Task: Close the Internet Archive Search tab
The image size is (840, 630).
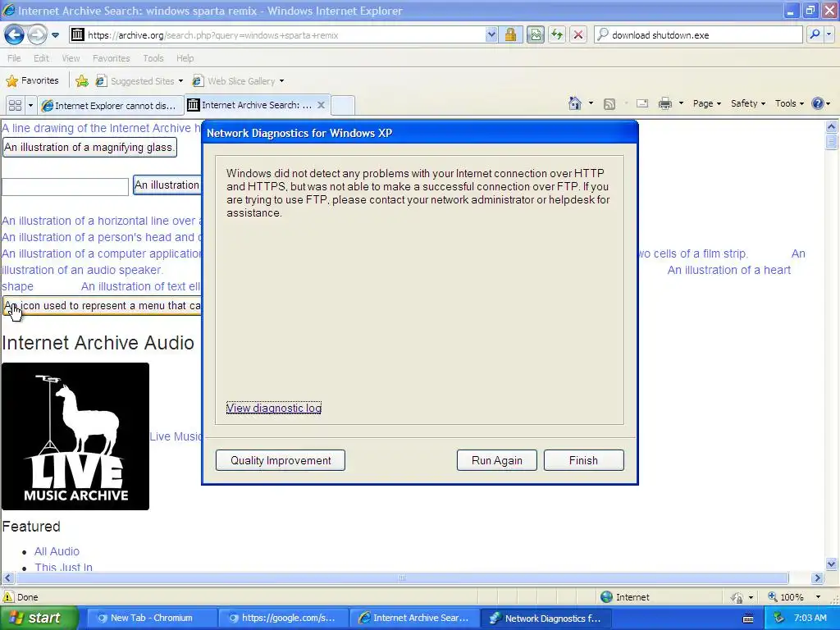Action: 321,105
